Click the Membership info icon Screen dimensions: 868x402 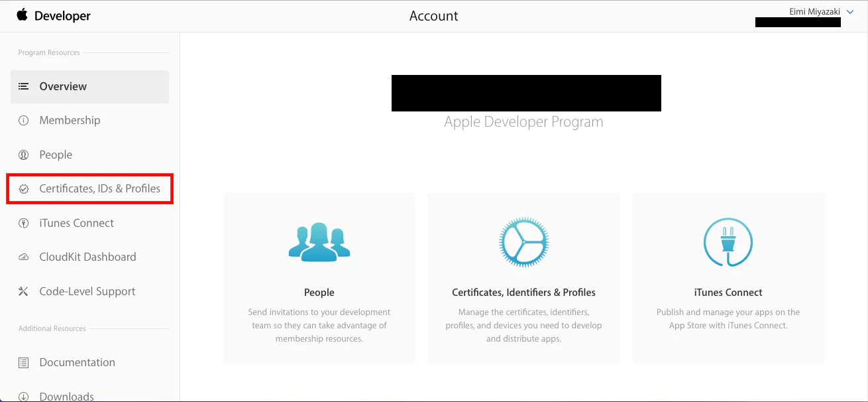(23, 121)
